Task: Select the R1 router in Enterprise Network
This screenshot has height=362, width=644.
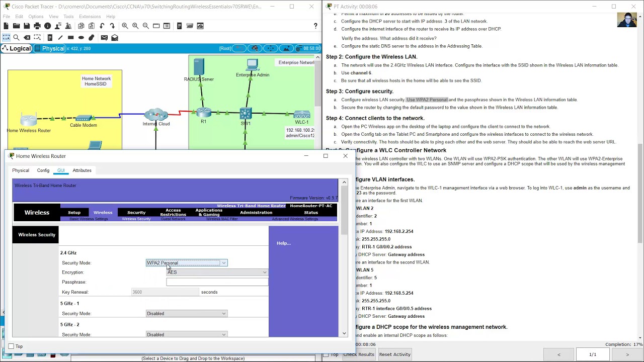Action: 203,113
